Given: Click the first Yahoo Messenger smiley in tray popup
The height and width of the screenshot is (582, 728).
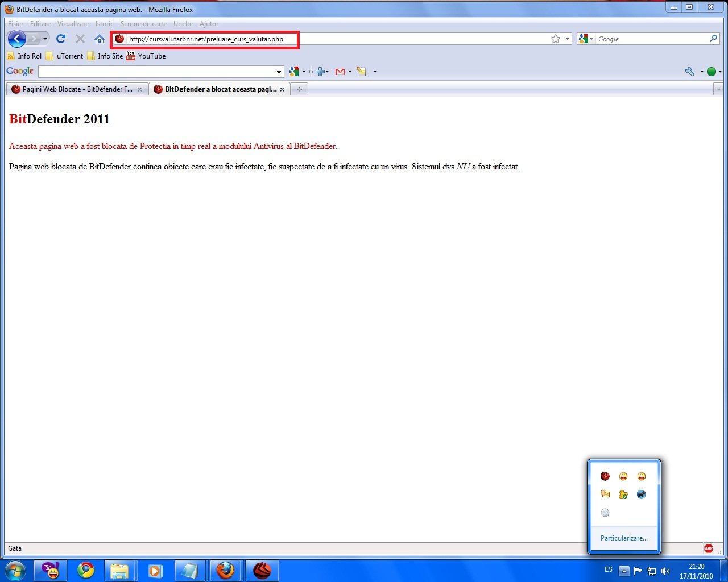Looking at the screenshot, I should coord(623,476).
